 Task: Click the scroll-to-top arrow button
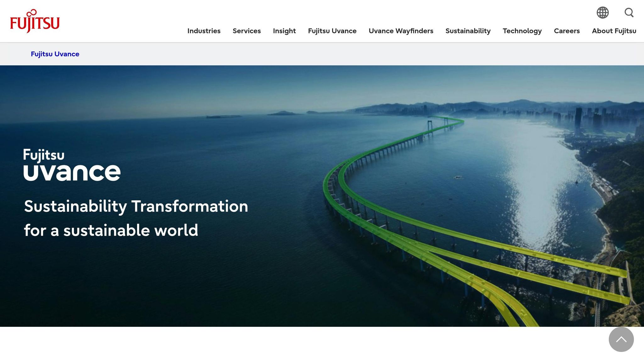[x=621, y=339]
